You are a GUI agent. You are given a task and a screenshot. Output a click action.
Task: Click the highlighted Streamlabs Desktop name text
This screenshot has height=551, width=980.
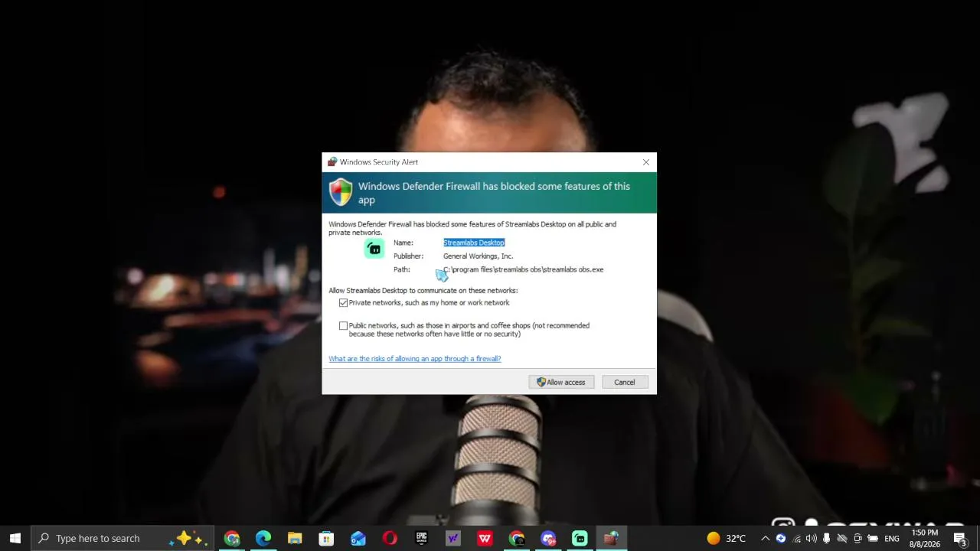(x=474, y=243)
